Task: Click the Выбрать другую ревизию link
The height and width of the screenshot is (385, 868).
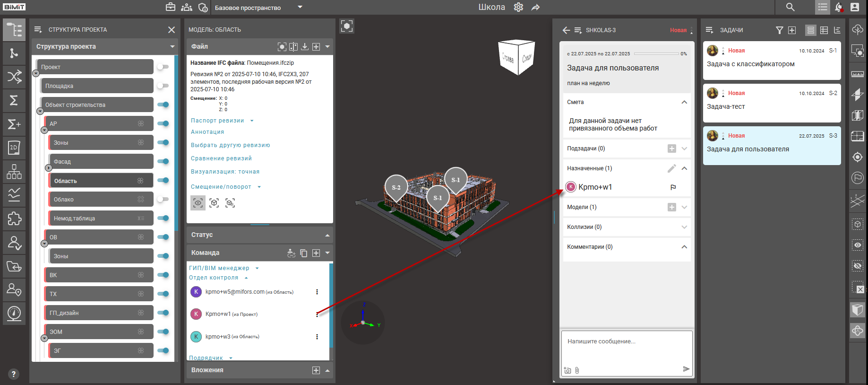Action: coord(230,145)
